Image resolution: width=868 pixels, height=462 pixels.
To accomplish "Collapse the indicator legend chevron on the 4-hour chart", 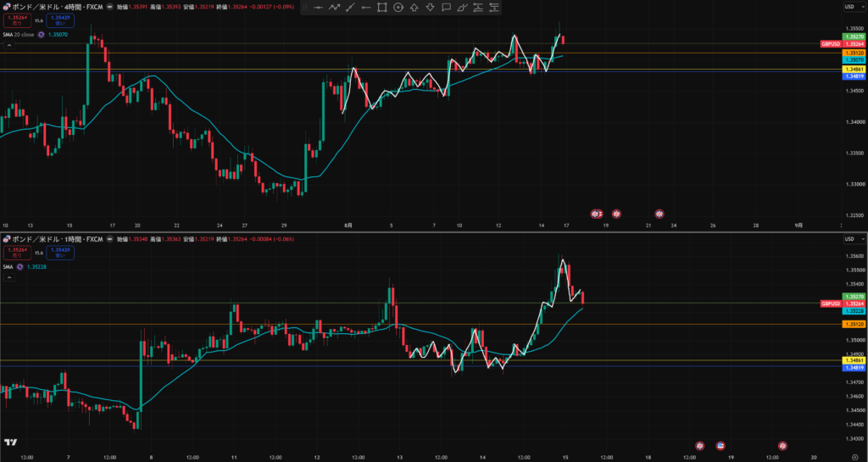I will 8,45.
